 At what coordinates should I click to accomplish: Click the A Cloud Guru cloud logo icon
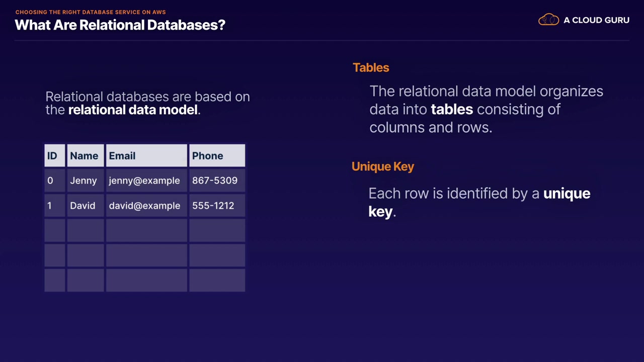pyautogui.click(x=548, y=20)
